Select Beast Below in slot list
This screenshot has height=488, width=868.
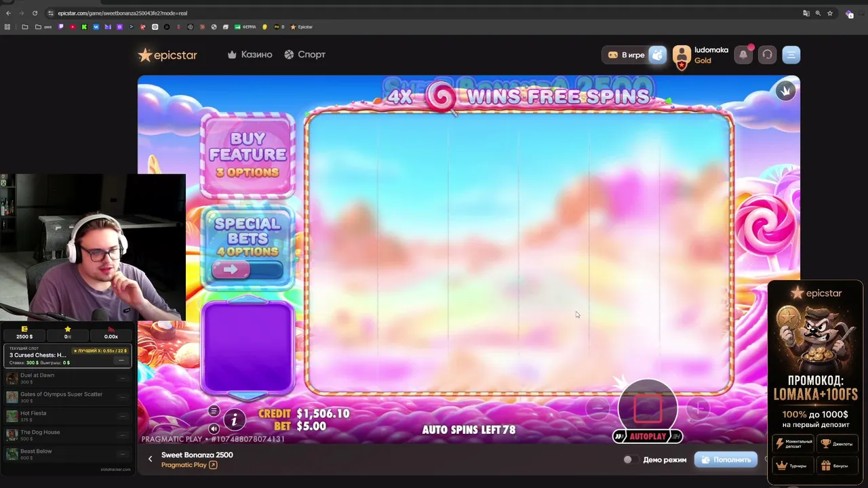pos(68,453)
